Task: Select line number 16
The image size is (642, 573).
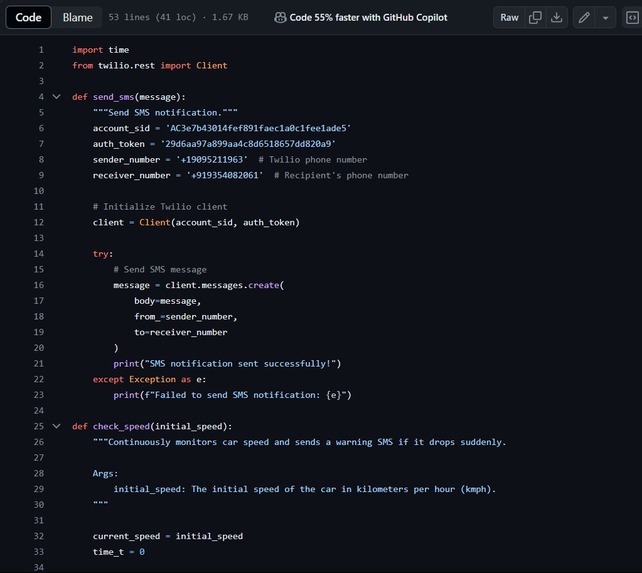Action: [38, 285]
